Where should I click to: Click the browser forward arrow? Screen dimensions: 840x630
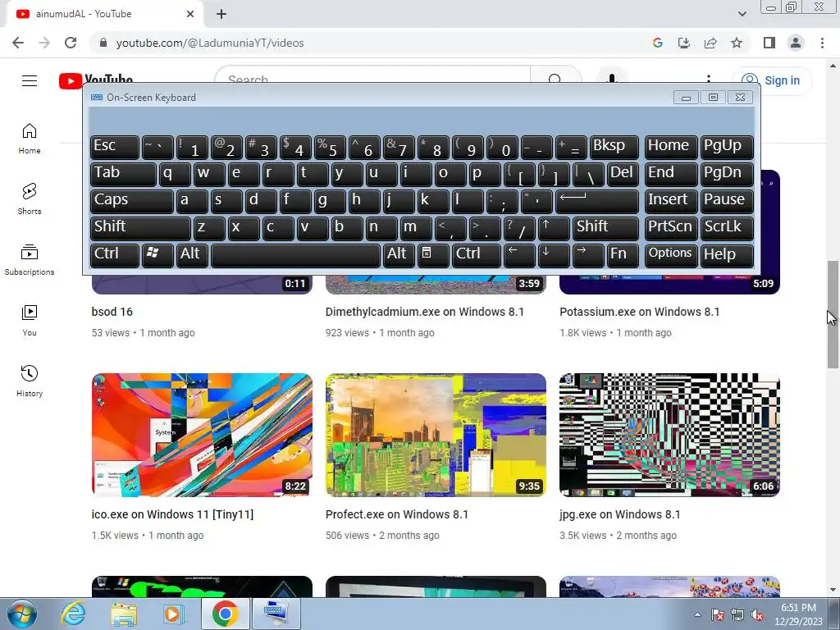pos(44,43)
